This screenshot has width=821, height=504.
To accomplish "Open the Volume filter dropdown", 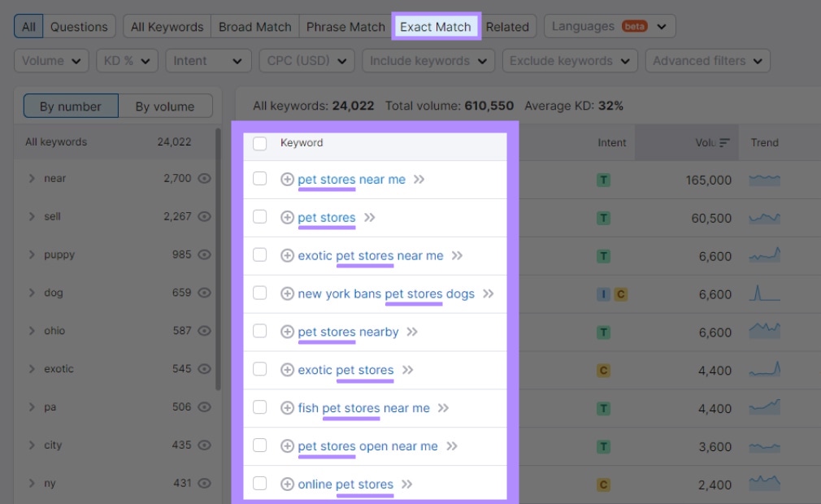I will [x=51, y=60].
